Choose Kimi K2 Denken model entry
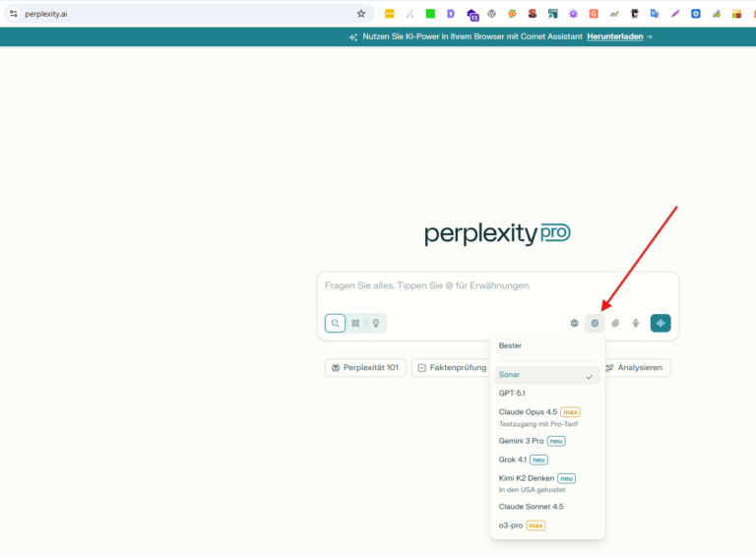The width and height of the screenshot is (756, 555). click(527, 478)
